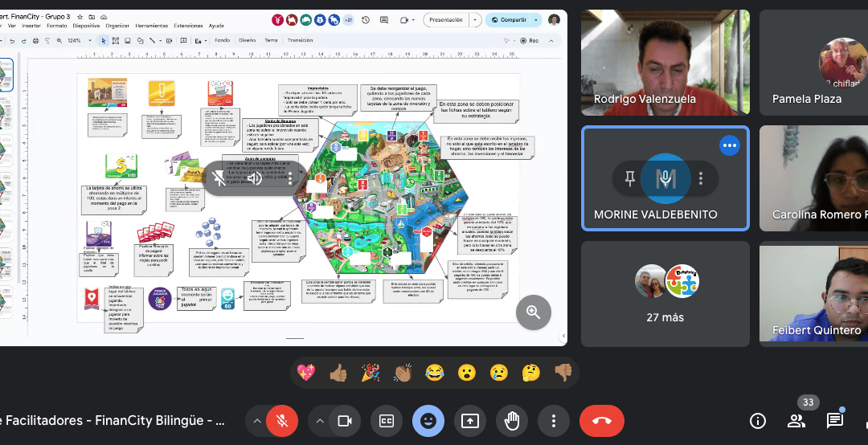Image resolution: width=868 pixels, height=445 pixels.
Task: Open the chat panel
Action: (x=834, y=421)
